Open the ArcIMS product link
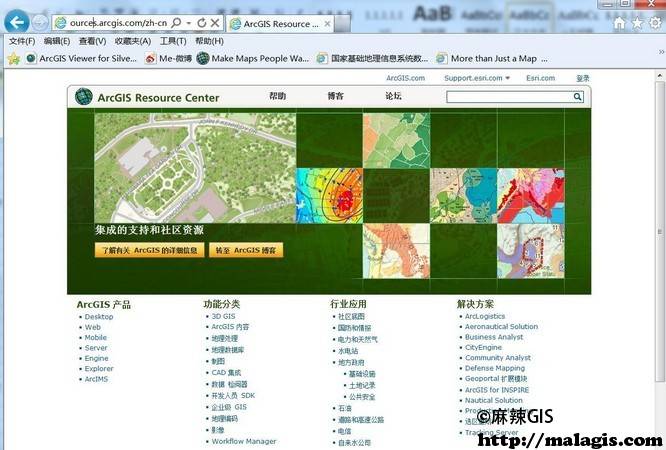 click(96, 379)
